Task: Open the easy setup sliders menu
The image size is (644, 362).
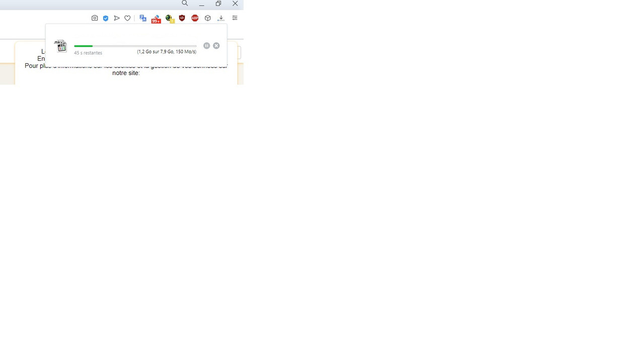Action: point(235,18)
